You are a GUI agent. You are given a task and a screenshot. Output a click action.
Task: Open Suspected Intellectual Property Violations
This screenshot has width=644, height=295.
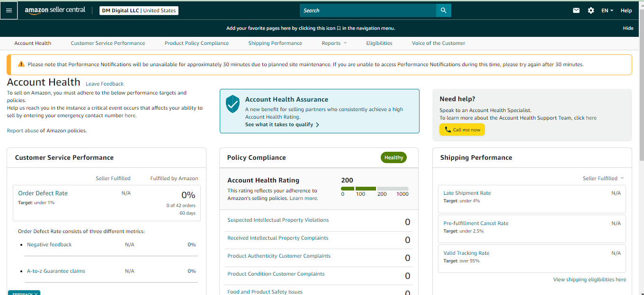[278, 220]
